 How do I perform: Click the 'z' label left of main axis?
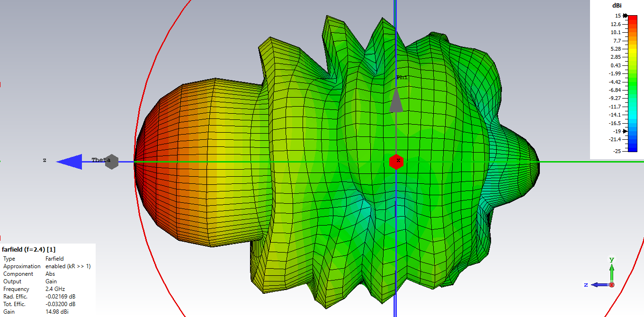click(x=45, y=160)
